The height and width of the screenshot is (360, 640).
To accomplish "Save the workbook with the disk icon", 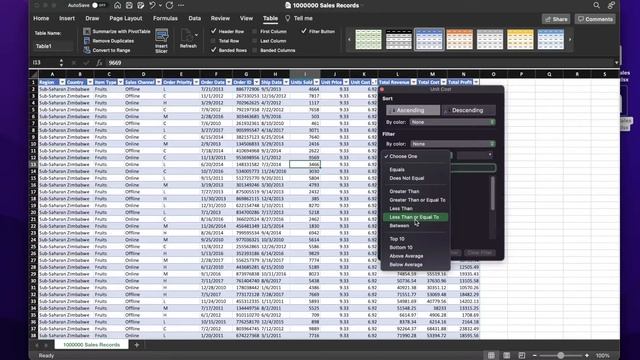I will pos(129,5).
